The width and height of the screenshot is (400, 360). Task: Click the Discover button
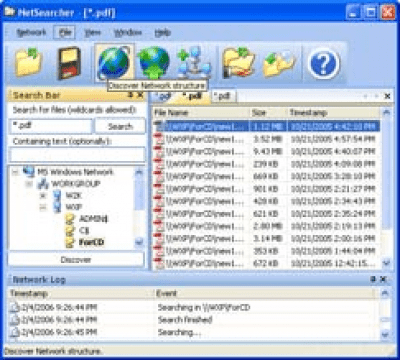tap(76, 259)
